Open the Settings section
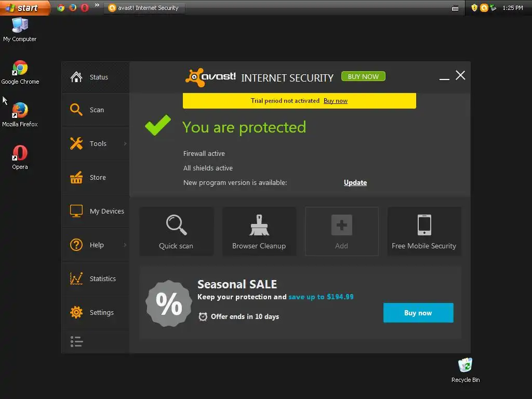The image size is (532, 399). point(96,312)
